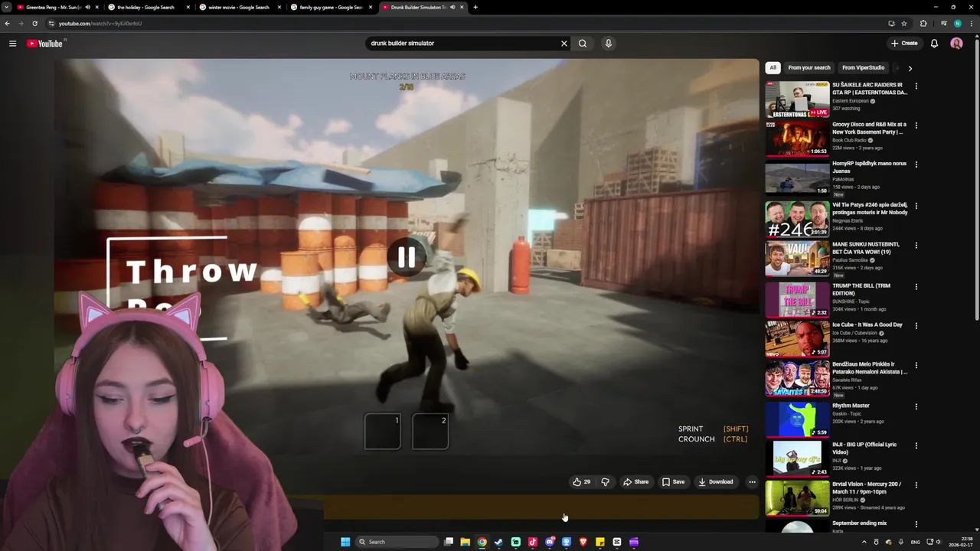980x551 pixels.
Task: Show hidden system tray icons
Action: coord(864,542)
